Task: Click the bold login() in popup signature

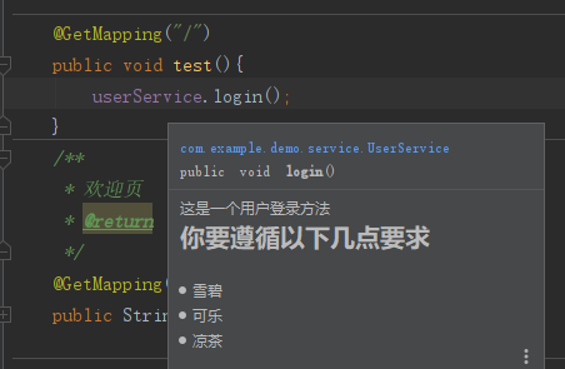Action: pos(310,172)
